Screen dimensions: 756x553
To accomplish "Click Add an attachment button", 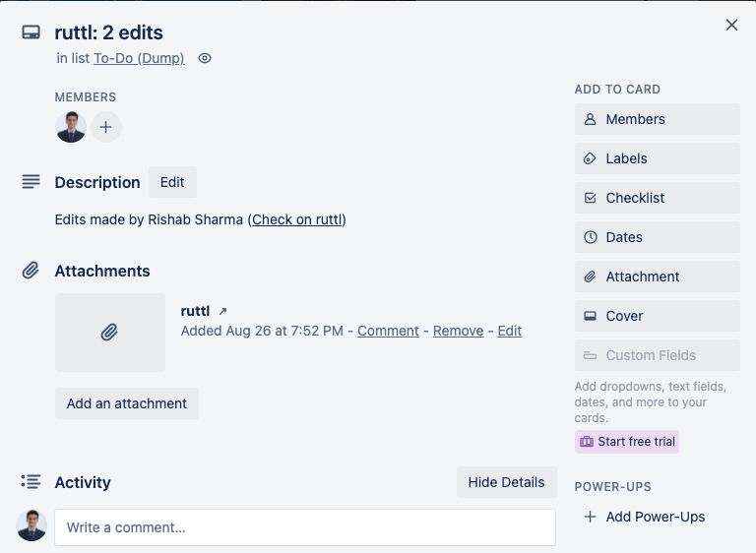I will coord(127,403).
